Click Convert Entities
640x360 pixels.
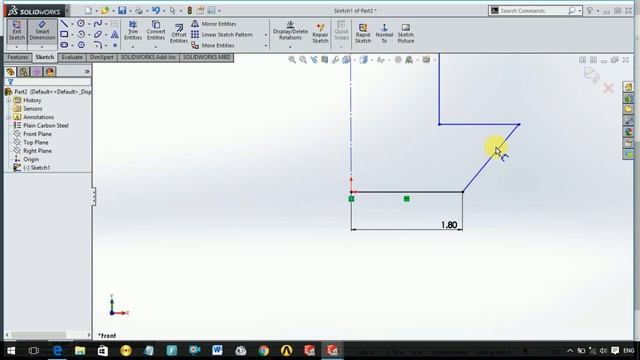[156, 31]
